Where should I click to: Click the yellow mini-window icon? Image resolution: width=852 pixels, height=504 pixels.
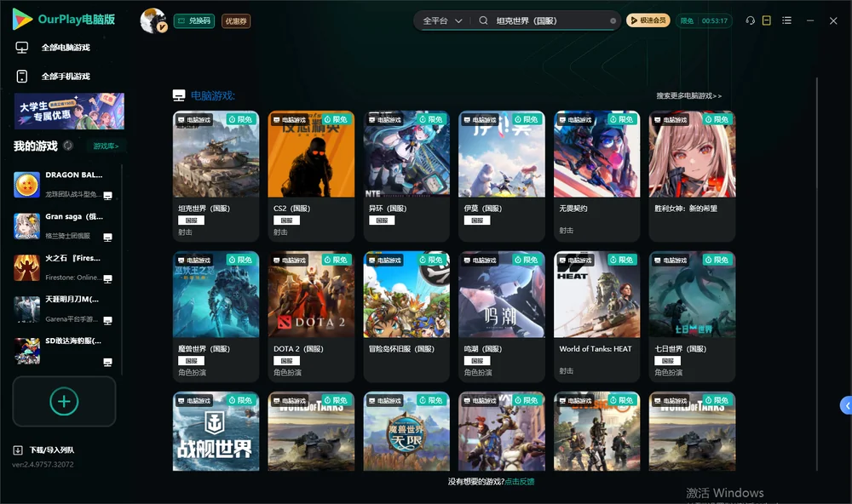(x=767, y=20)
